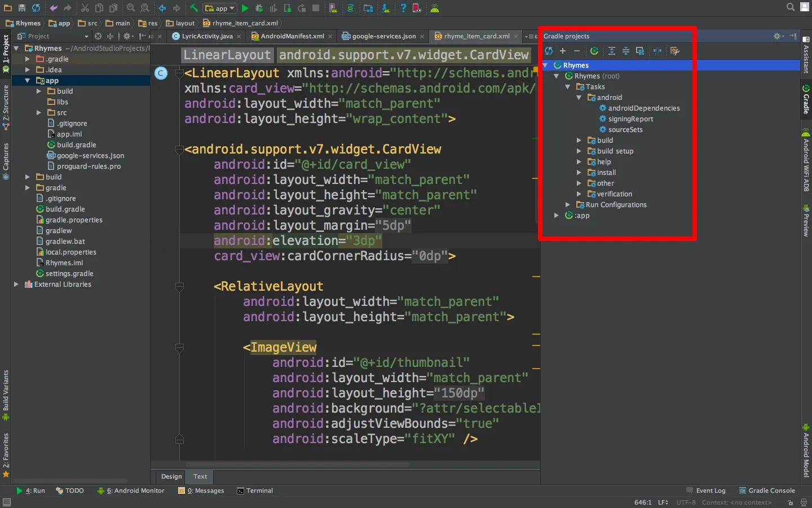Open the app run configuration dropdown
The image size is (812, 508).
220,8
